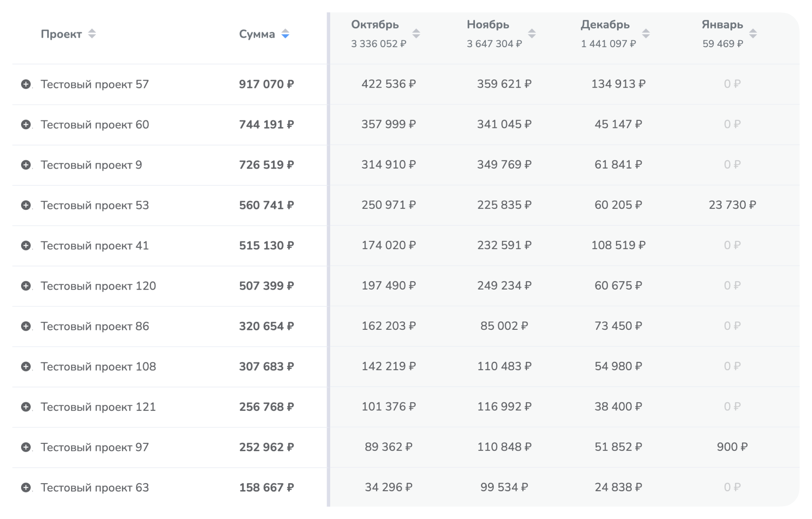Expand Тестовый проект 57 row

(x=26, y=84)
